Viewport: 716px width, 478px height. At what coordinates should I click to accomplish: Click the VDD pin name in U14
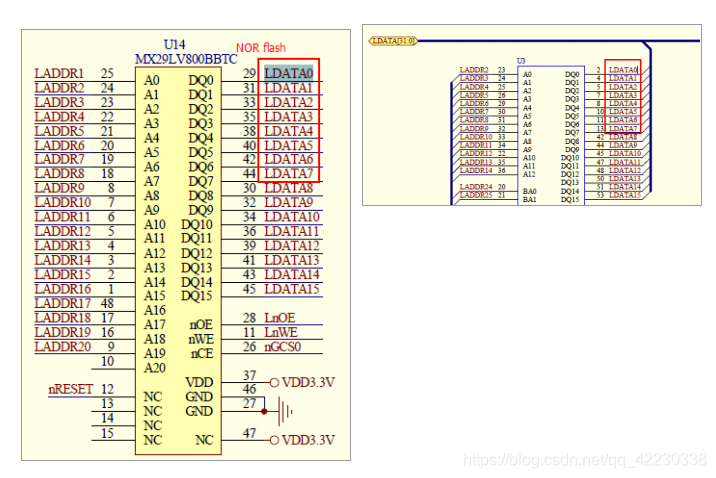(x=199, y=383)
